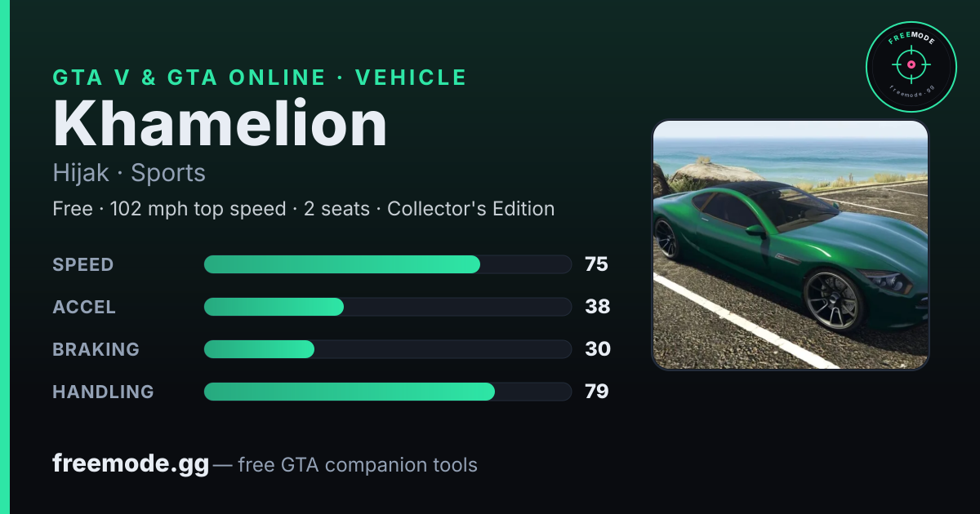Click the Collector's Edition text
Screen dimensions: 980x514
[x=471, y=209]
